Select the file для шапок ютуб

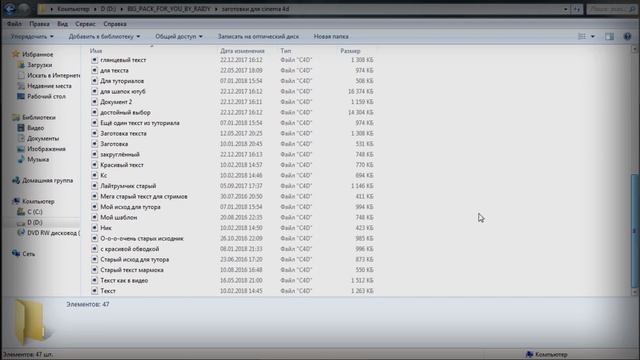[x=123, y=91]
